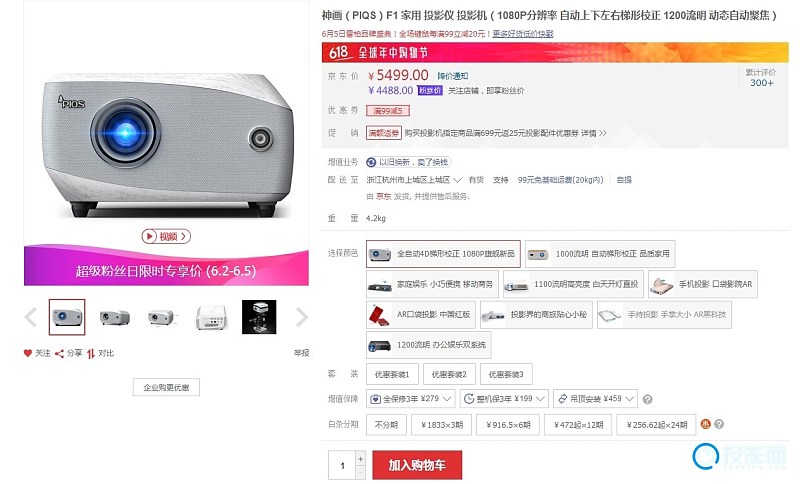Screen dimensions: 800x484
Task: Click the help icon beside 吊顶安装
Action: [x=647, y=399]
